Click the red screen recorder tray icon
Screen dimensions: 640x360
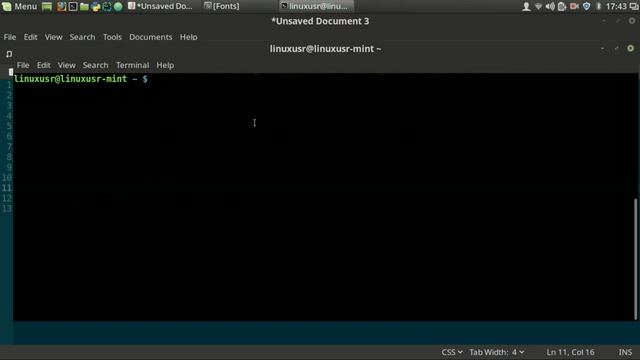574,6
